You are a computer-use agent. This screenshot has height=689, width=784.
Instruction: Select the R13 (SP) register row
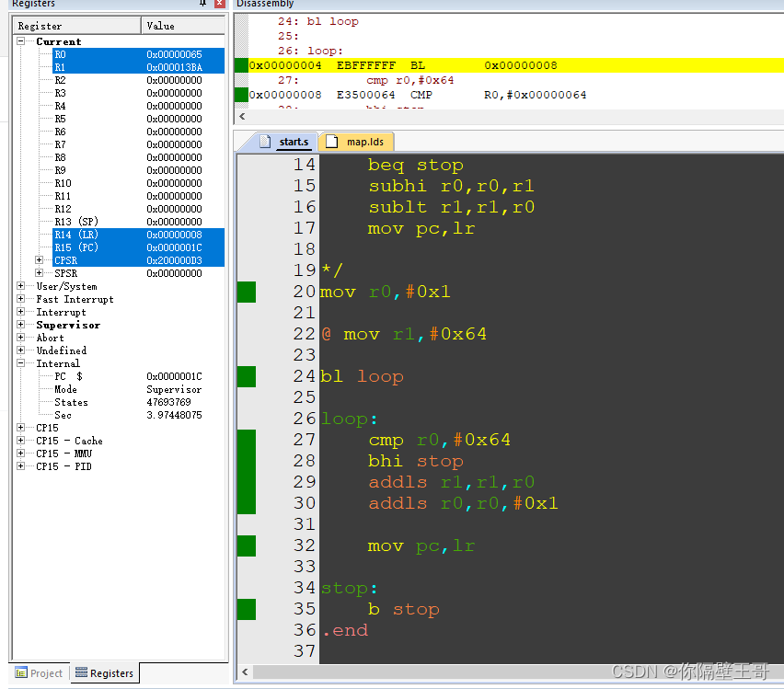click(x=139, y=222)
